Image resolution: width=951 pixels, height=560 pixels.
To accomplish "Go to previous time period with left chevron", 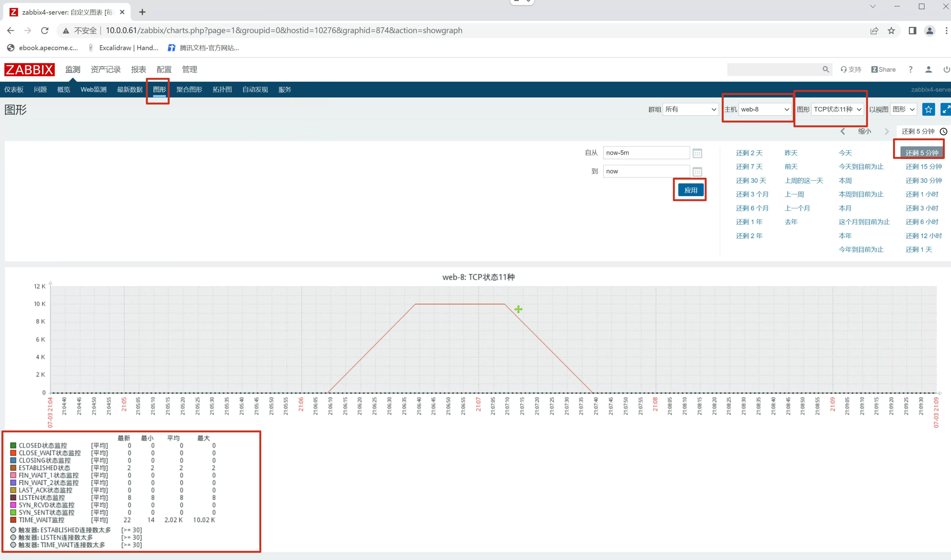I will [843, 131].
